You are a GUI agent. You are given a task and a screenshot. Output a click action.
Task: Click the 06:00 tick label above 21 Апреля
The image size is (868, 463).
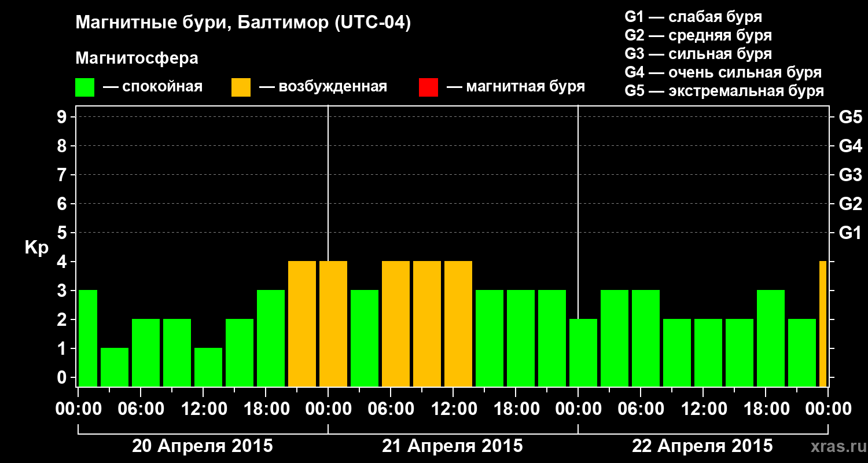(391, 409)
